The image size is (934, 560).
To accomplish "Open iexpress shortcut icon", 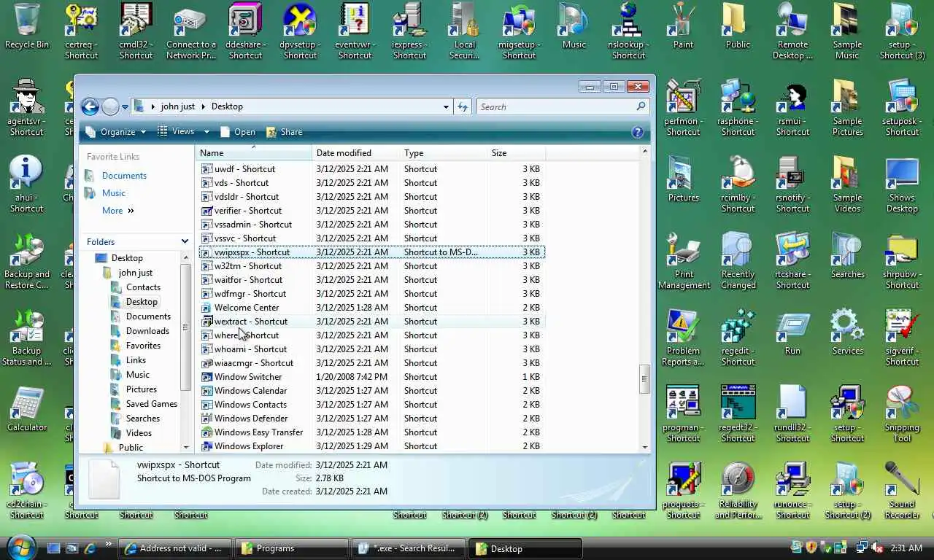I will point(409,31).
